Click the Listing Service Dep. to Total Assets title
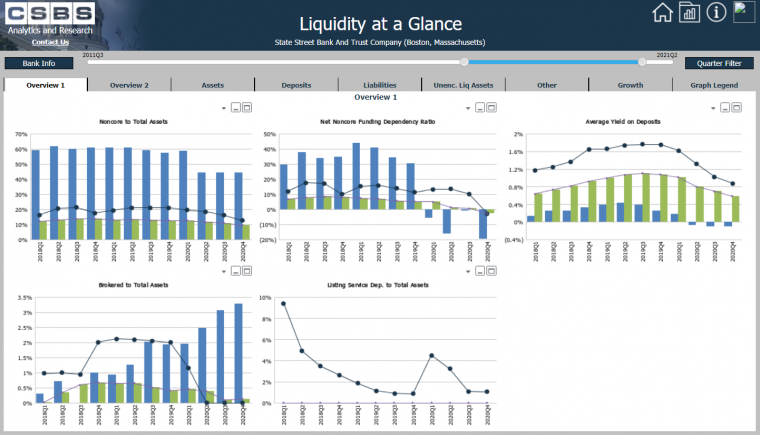The image size is (760, 435). (378, 285)
